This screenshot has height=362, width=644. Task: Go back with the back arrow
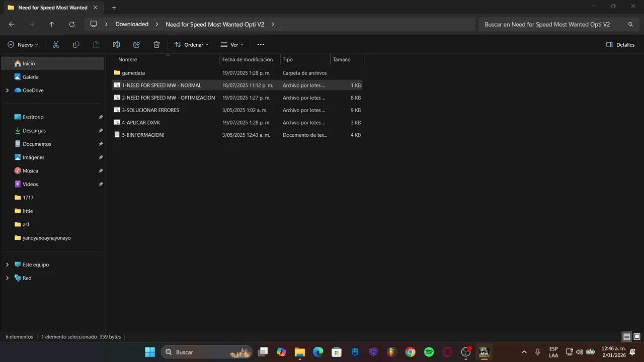click(x=12, y=24)
